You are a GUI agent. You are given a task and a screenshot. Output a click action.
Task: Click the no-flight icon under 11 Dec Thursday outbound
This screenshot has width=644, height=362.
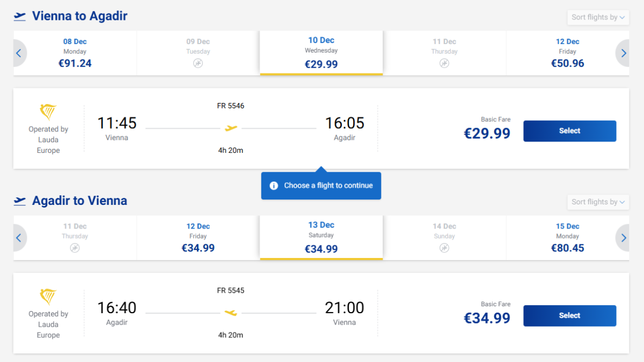point(444,63)
